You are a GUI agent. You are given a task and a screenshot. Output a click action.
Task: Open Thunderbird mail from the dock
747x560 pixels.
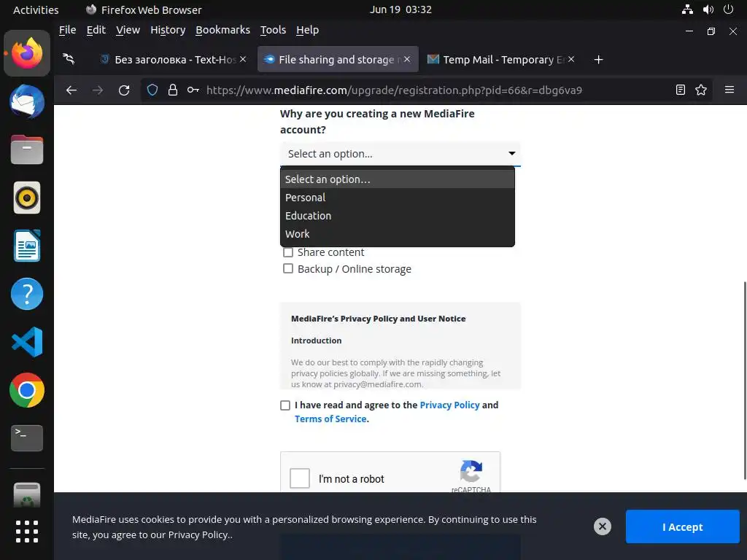27,101
